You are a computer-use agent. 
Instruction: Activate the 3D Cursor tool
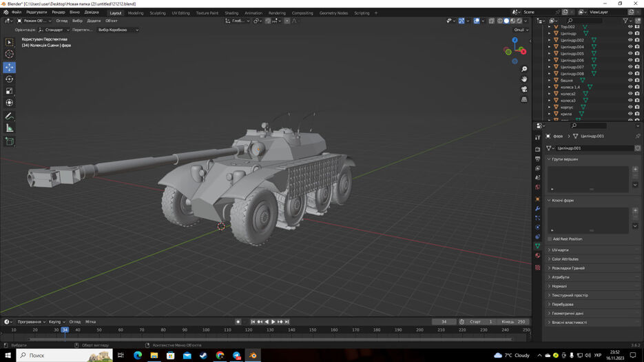(10, 54)
